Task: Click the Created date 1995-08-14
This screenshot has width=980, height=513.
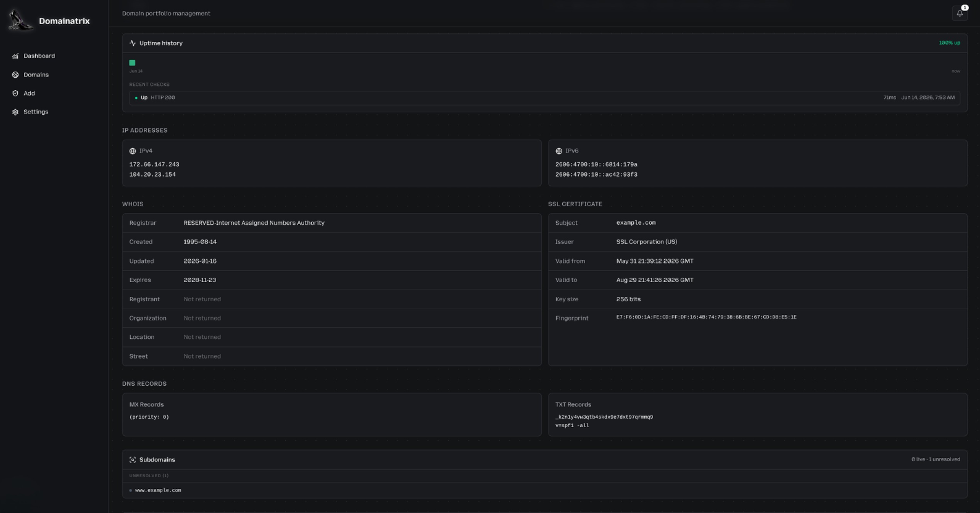Action: tap(200, 242)
